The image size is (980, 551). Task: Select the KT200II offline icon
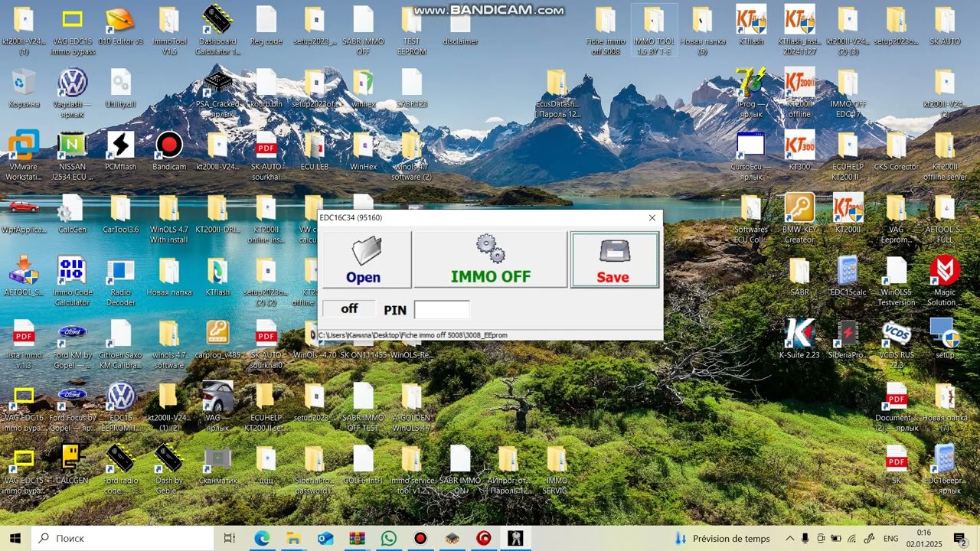coord(799,93)
